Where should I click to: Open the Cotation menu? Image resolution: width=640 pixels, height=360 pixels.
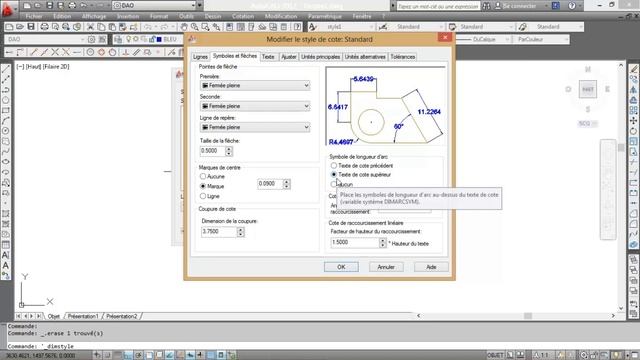[x=243, y=16]
